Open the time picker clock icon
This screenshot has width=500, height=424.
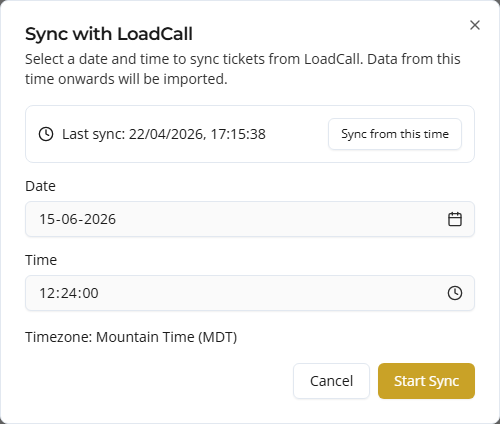(x=455, y=293)
